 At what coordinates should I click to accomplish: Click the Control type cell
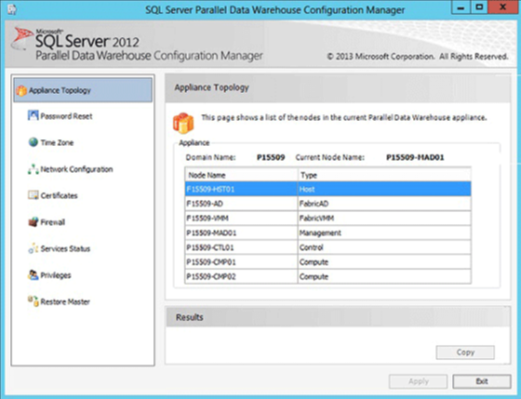(x=384, y=247)
